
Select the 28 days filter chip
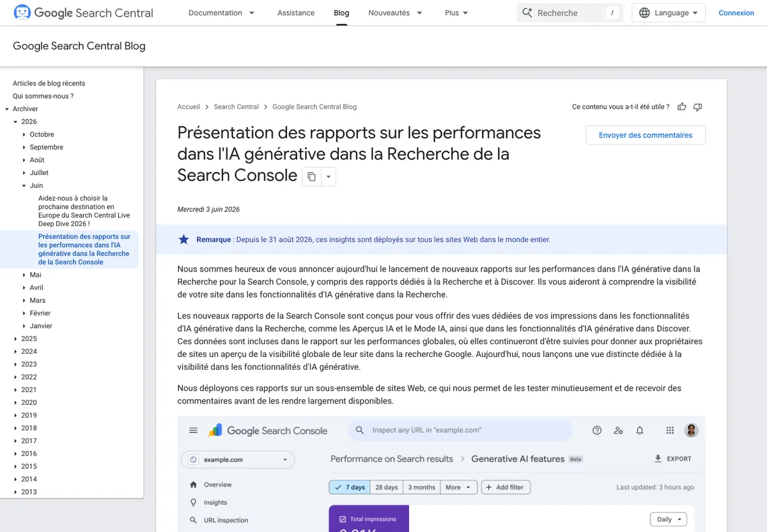pos(387,487)
